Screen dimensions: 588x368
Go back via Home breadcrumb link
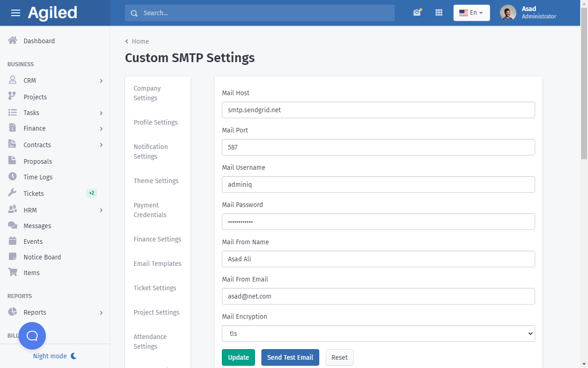pos(140,41)
